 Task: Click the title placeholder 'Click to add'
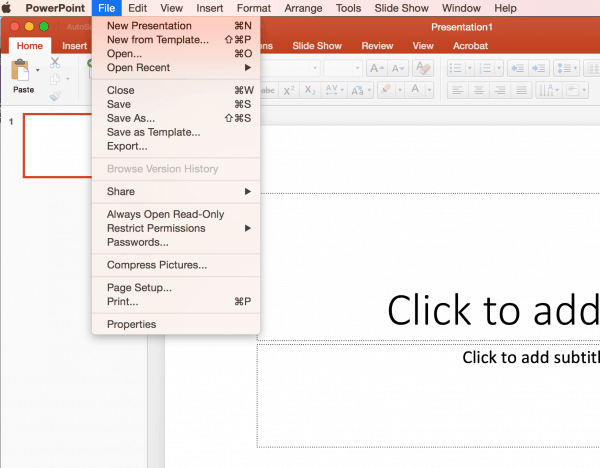click(493, 310)
